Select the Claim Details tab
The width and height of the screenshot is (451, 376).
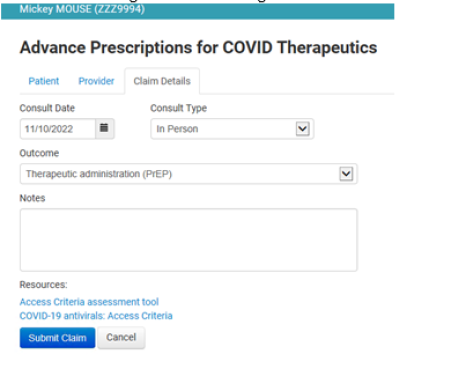coord(162,81)
